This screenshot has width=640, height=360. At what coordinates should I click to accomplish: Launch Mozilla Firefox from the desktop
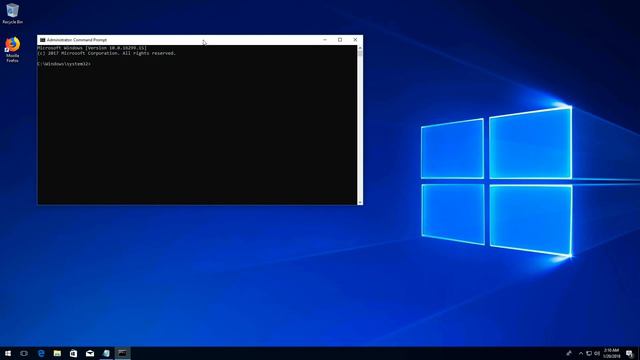click(x=12, y=49)
